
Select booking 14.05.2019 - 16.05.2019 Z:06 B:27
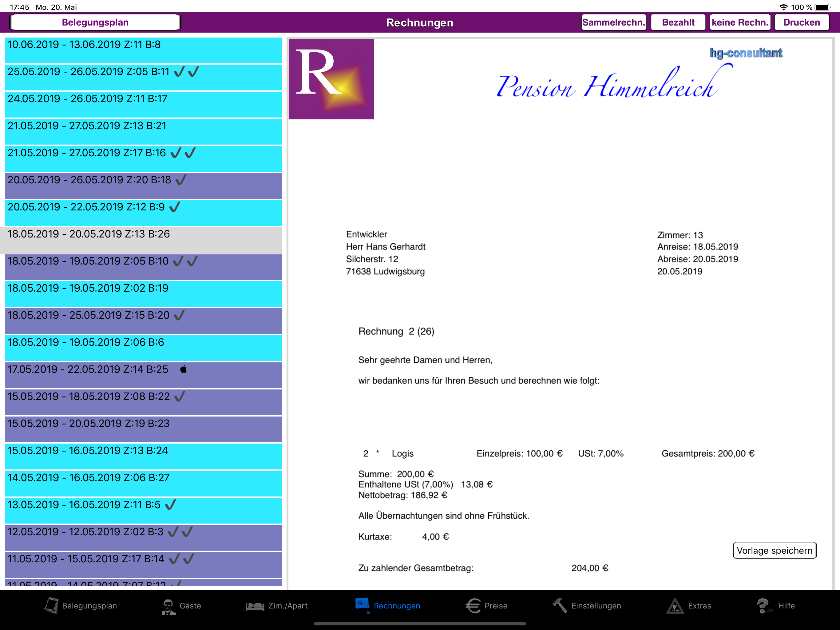(143, 484)
